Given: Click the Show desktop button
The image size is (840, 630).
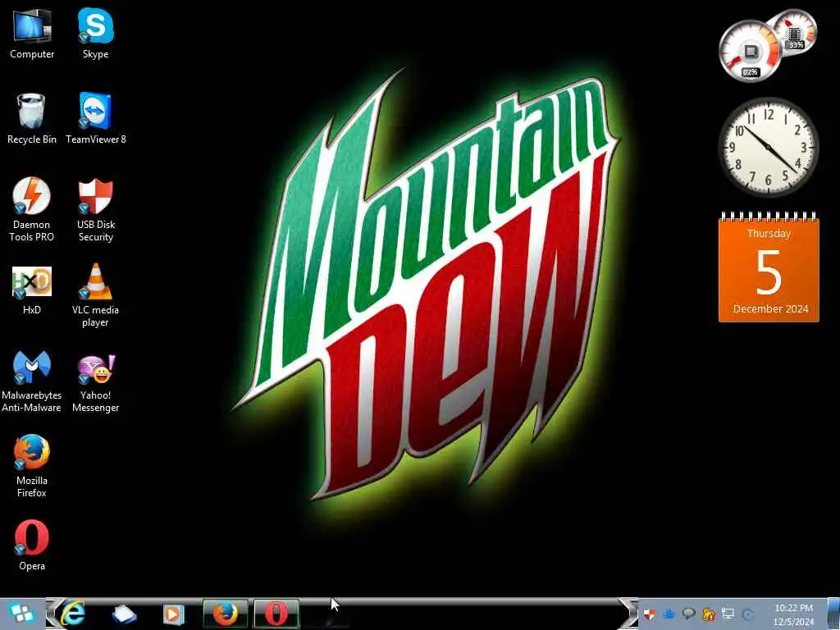Looking at the screenshot, I should coord(833,614).
